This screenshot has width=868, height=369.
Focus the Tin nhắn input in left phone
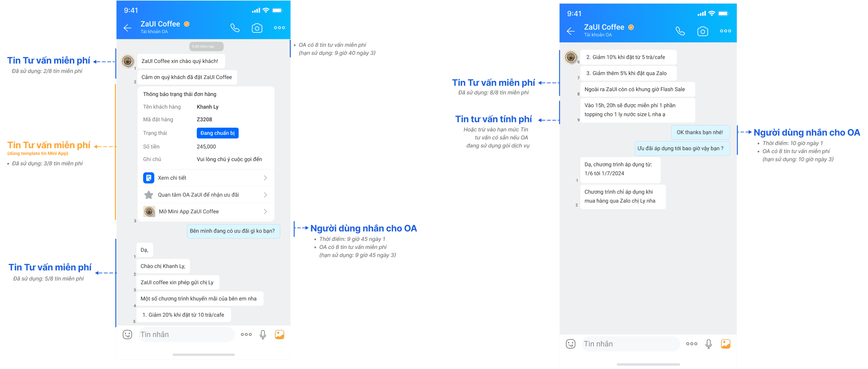click(x=186, y=334)
